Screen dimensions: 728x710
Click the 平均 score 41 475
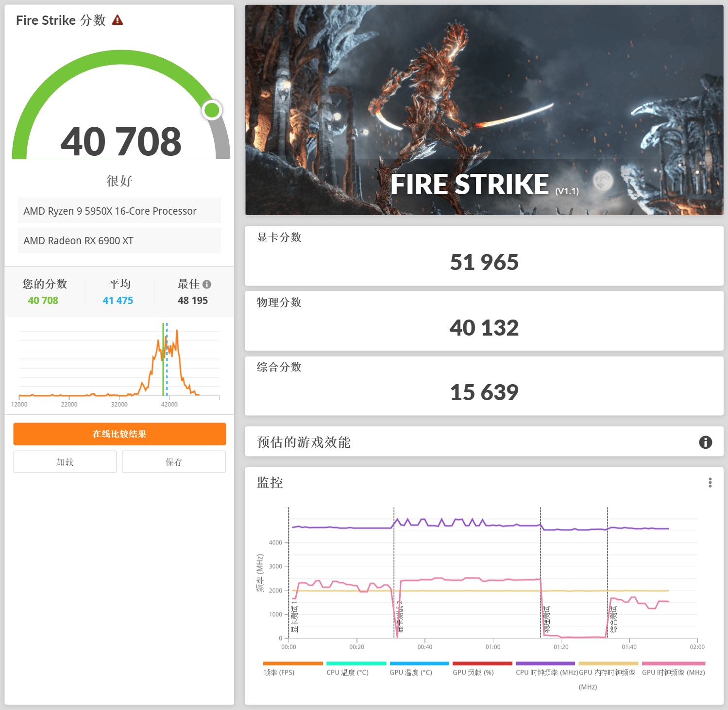click(x=118, y=301)
